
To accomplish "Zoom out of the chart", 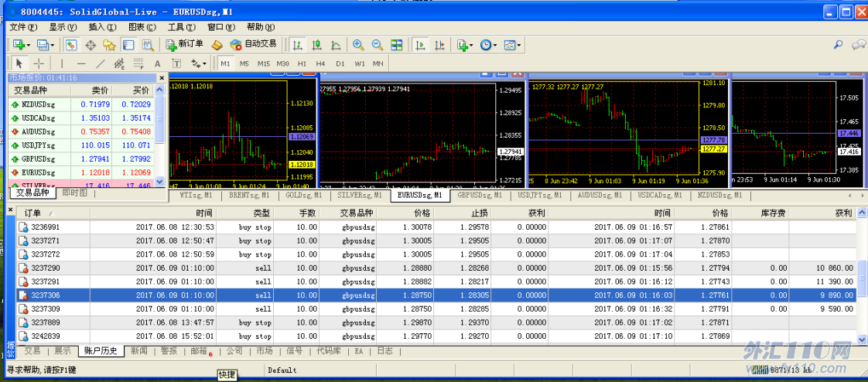I will click(x=377, y=45).
